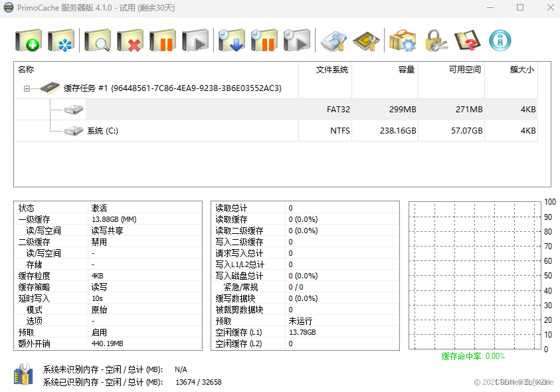Click the memory tool icon at bottom left

coord(23,374)
